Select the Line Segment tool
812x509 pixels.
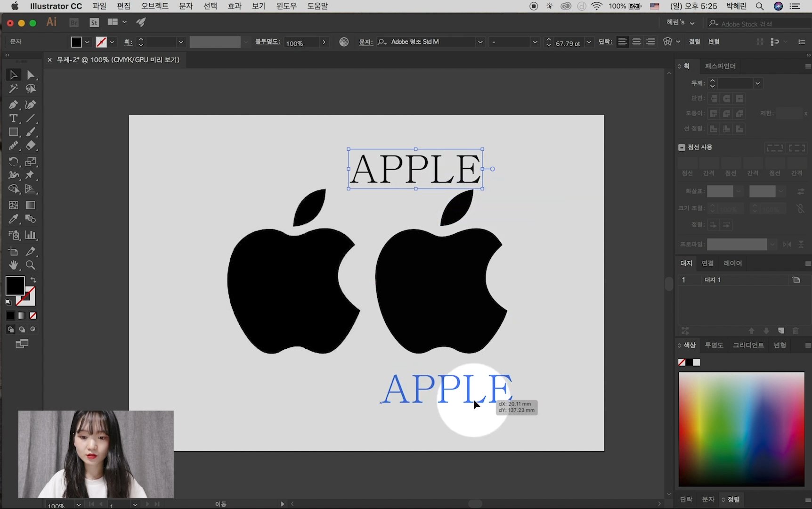(x=31, y=118)
